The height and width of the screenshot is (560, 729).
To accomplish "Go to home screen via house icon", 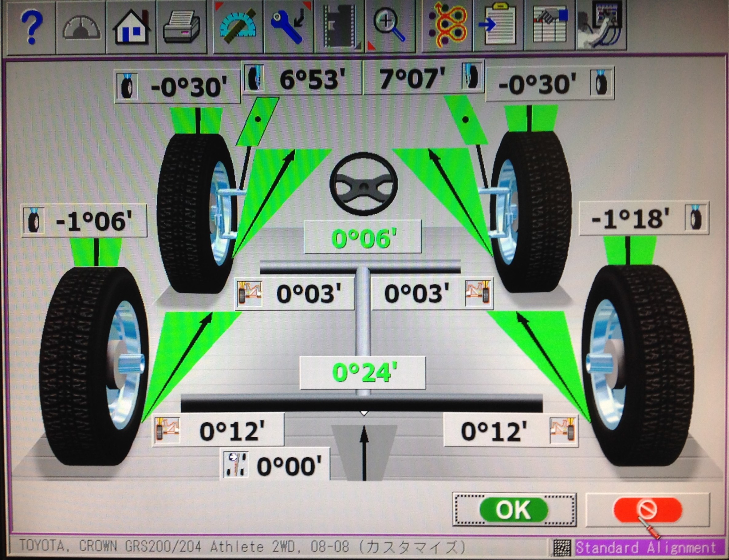I will pos(132,27).
